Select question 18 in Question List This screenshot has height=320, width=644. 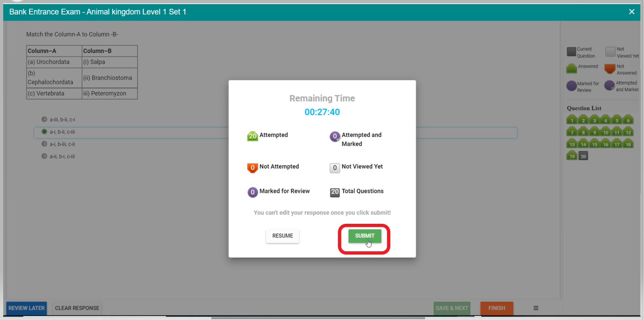tap(628, 144)
